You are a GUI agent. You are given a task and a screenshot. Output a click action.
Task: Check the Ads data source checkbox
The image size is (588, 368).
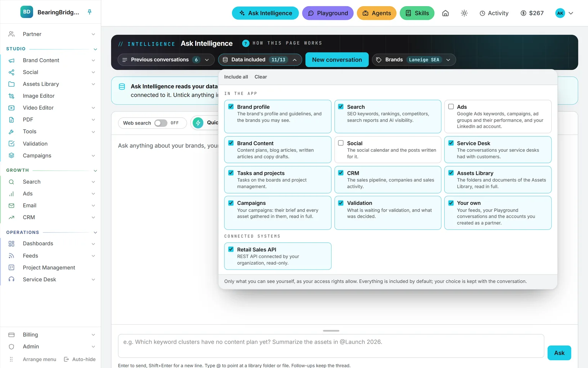coord(451,107)
